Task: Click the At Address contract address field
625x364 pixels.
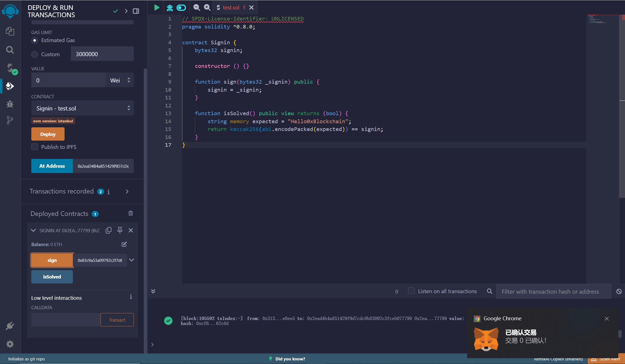Action: click(x=103, y=166)
